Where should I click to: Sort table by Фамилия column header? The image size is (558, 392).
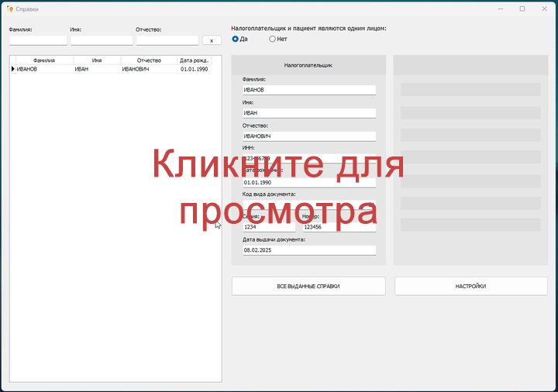tap(44, 60)
